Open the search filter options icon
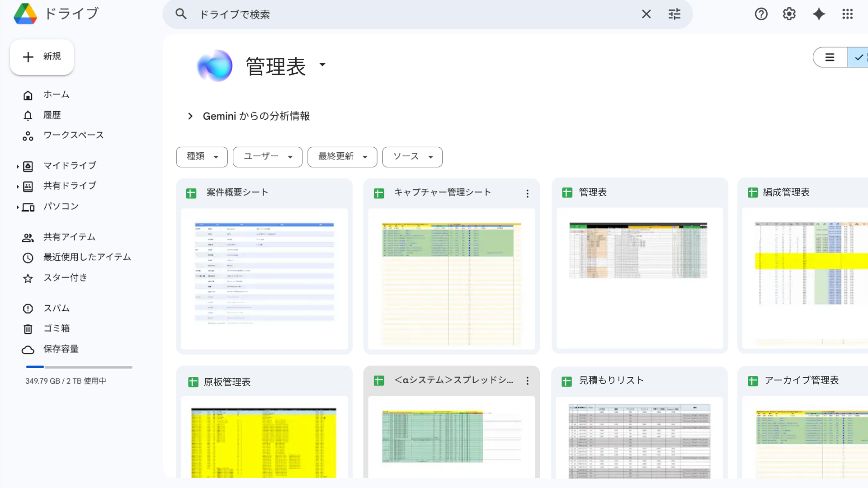 click(x=674, y=14)
